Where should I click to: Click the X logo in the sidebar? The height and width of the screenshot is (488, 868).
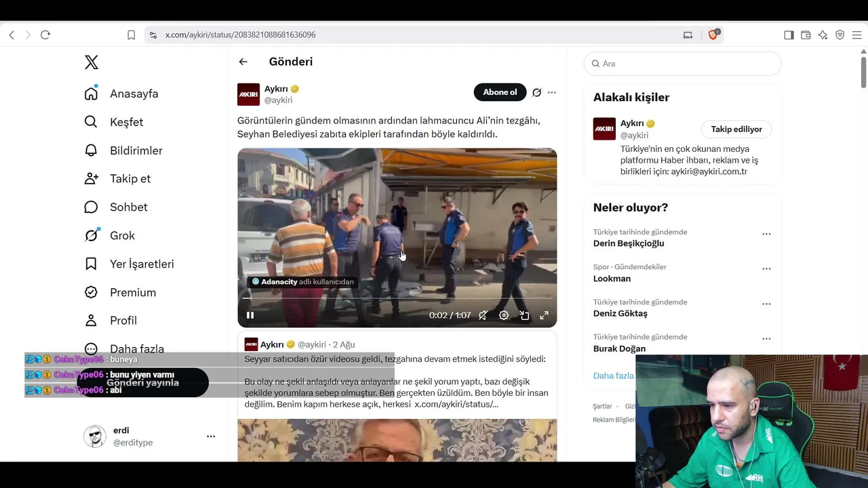92,62
